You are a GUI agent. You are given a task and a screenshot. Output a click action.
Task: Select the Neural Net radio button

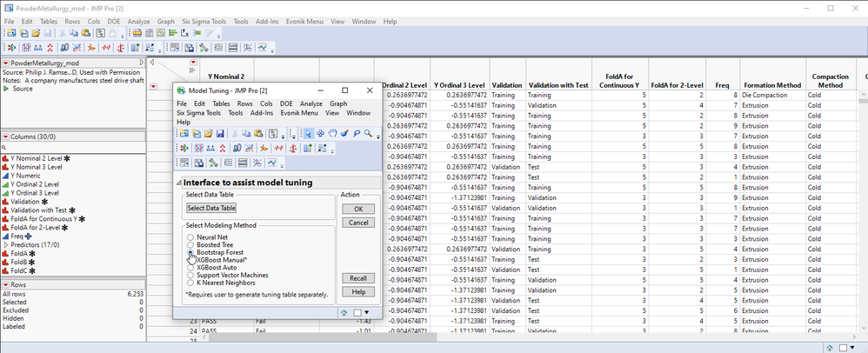pyautogui.click(x=190, y=237)
